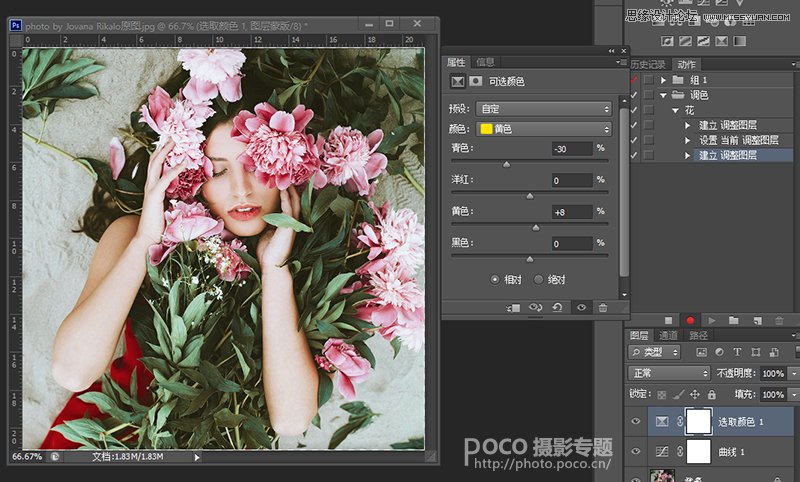Hide the 曲线 1 layer

636,451
